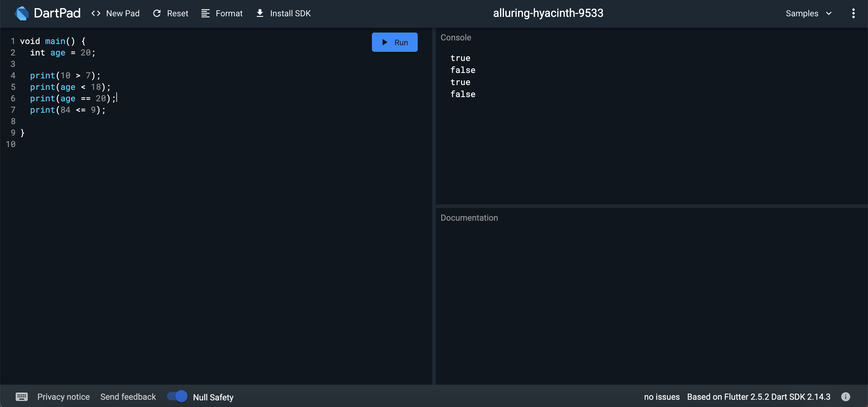
Task: Click the keyboard shortcuts icon
Action: tap(22, 396)
